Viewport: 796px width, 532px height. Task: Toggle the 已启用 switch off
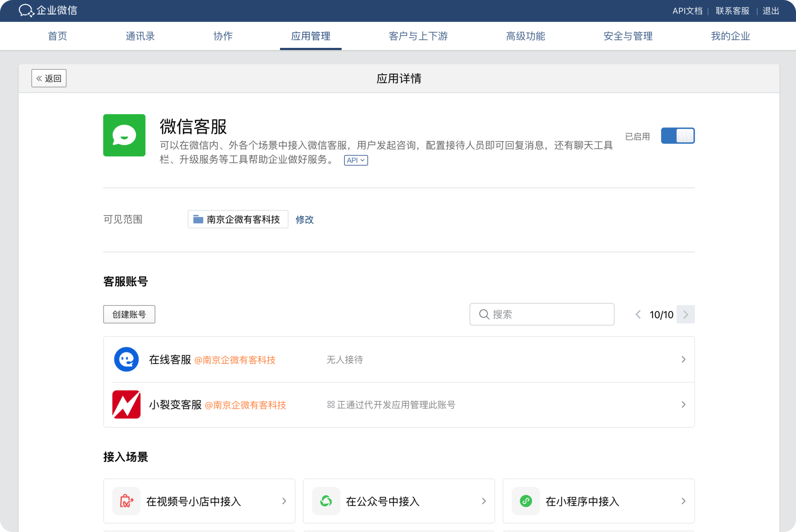678,136
